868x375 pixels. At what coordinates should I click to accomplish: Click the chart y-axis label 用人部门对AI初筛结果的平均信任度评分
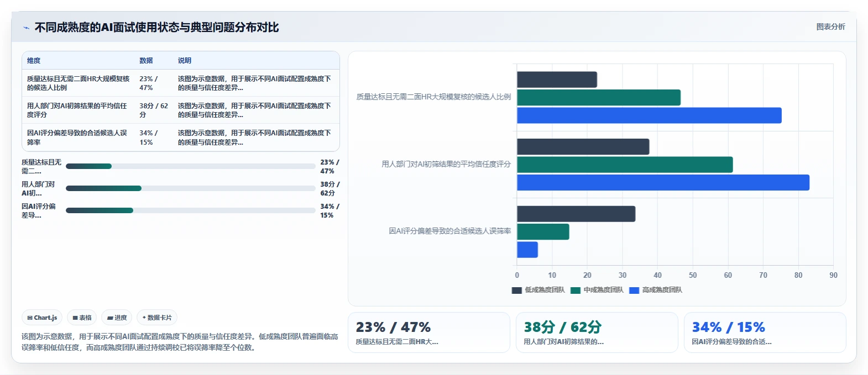coord(446,164)
